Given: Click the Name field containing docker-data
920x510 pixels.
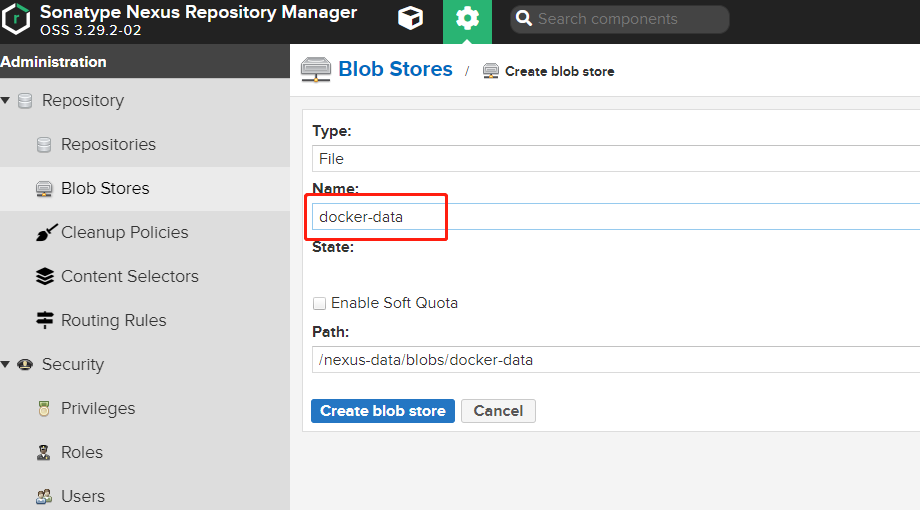Looking at the screenshot, I should pyautogui.click(x=616, y=217).
